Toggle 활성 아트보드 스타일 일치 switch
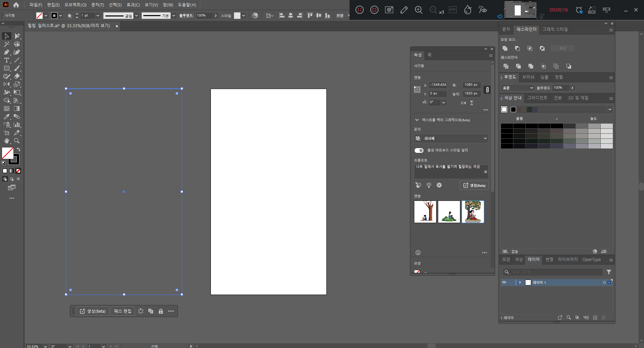This screenshot has width=644, height=348. 419,150
